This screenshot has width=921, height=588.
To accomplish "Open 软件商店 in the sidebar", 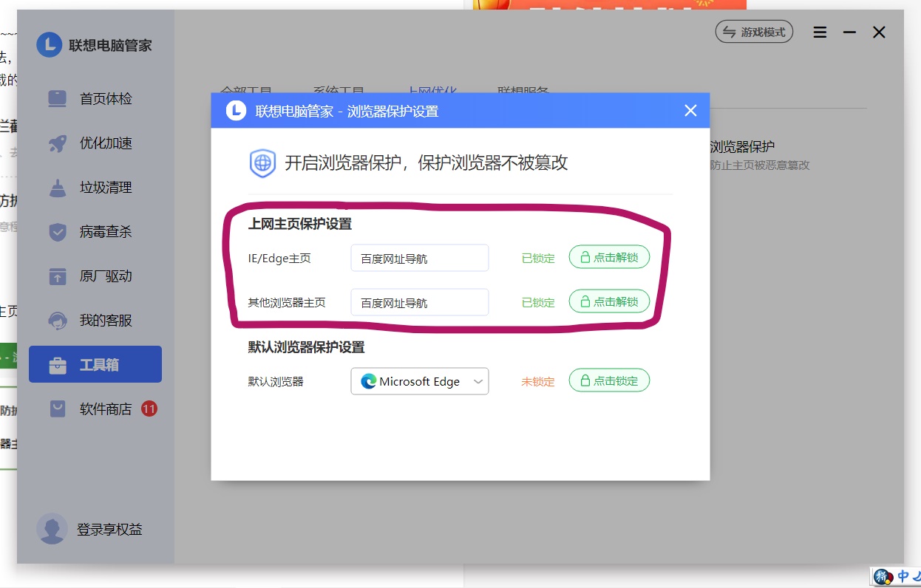I will click(x=105, y=409).
